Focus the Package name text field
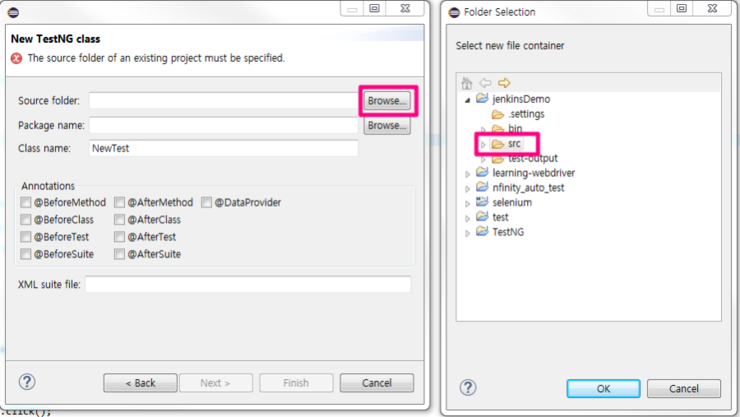Viewport: 740px width, 417px height. pos(224,125)
